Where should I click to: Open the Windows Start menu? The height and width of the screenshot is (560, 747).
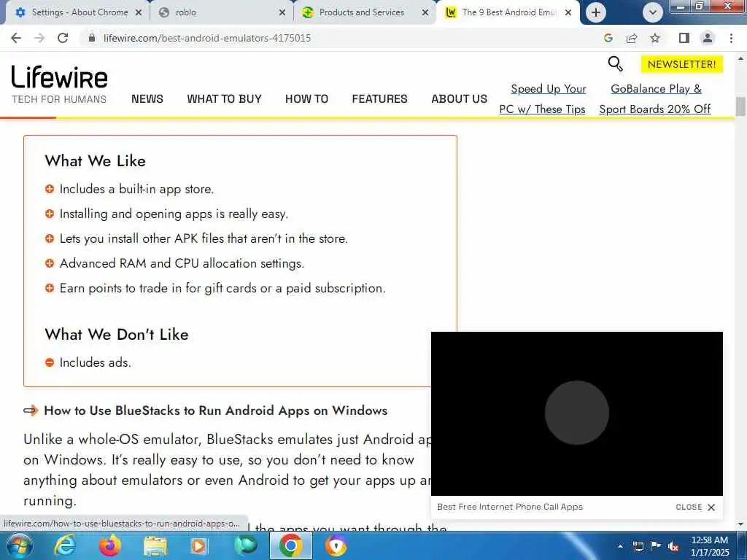[19, 545]
